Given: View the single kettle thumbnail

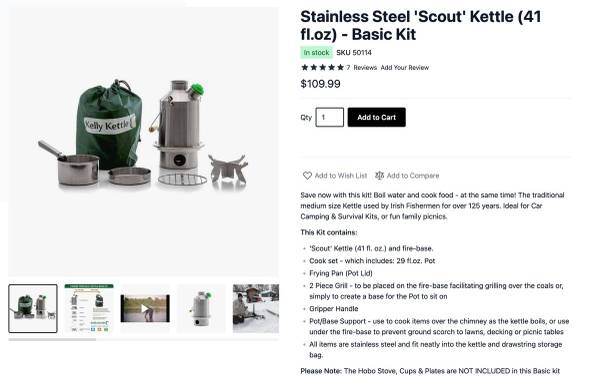Looking at the screenshot, I should coord(201,308).
